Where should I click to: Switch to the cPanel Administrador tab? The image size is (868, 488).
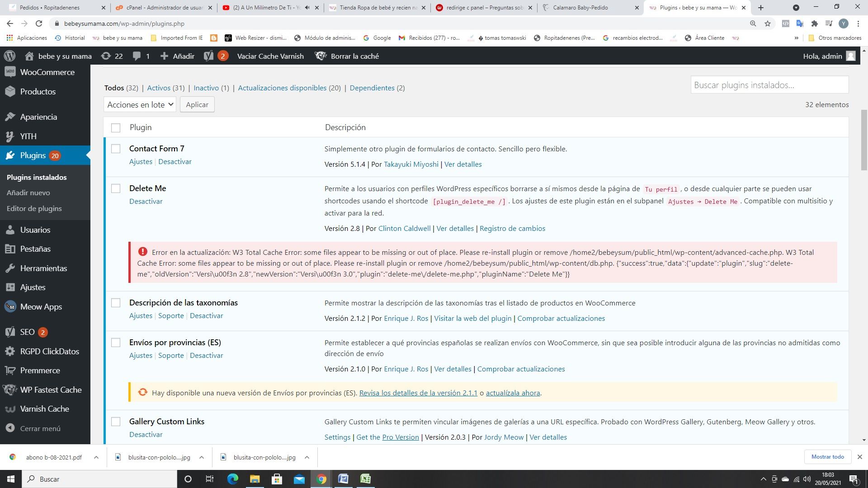(x=164, y=8)
